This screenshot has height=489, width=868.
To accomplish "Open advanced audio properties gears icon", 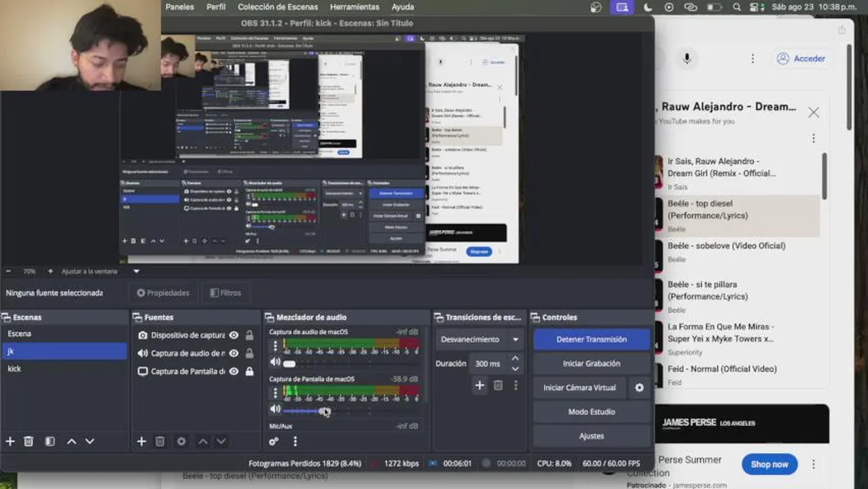I will coord(274,441).
